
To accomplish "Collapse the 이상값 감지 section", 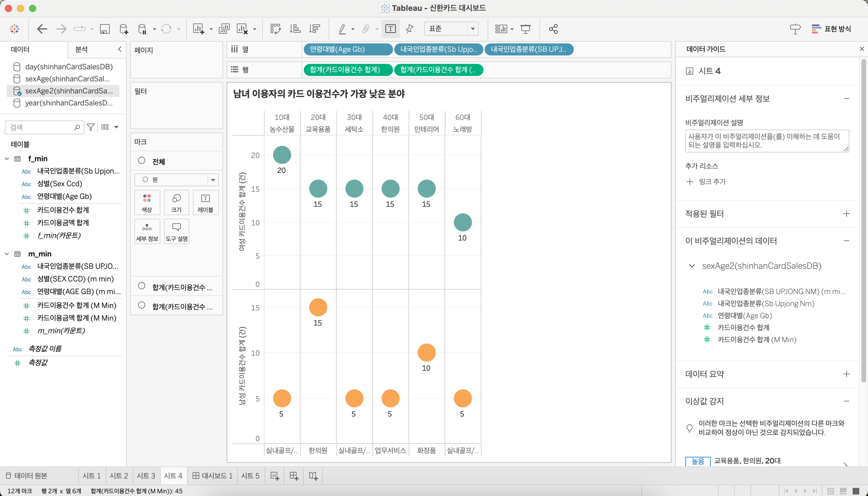I will click(x=846, y=401).
